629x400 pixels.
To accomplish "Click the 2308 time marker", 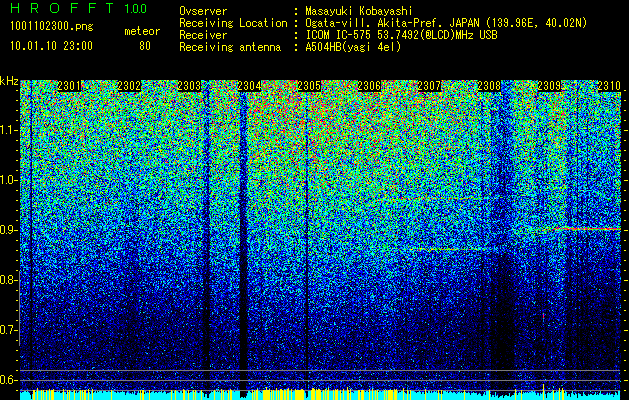I will pyautogui.click(x=489, y=86).
